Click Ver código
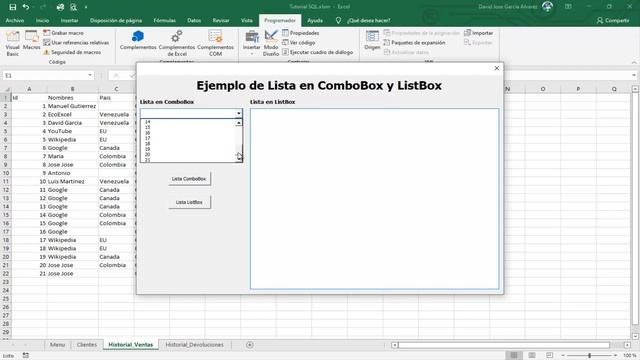Image resolution: width=640 pixels, height=360 pixels. [299, 42]
